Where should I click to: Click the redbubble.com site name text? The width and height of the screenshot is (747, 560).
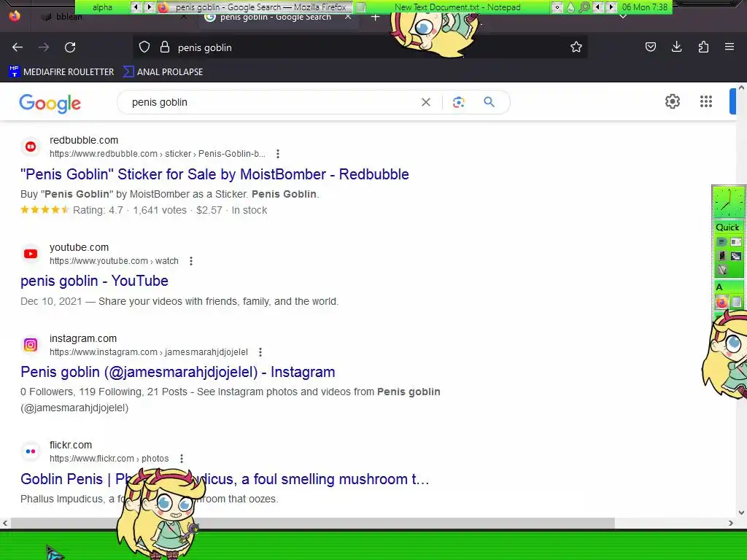click(x=84, y=140)
